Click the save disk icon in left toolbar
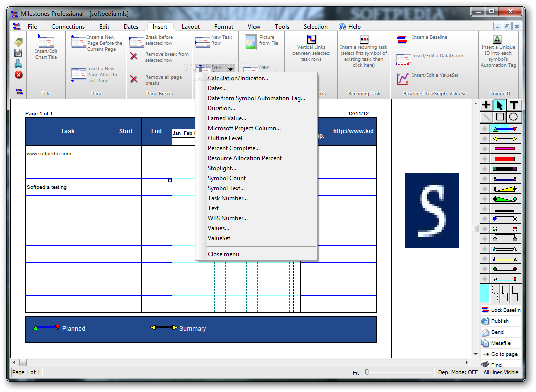The image size is (536, 392). pyautogui.click(x=18, y=53)
